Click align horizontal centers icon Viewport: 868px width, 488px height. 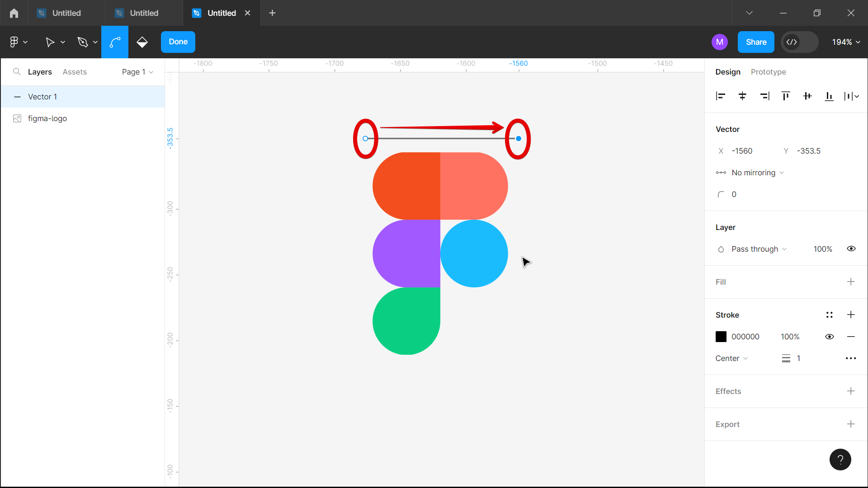click(x=742, y=96)
